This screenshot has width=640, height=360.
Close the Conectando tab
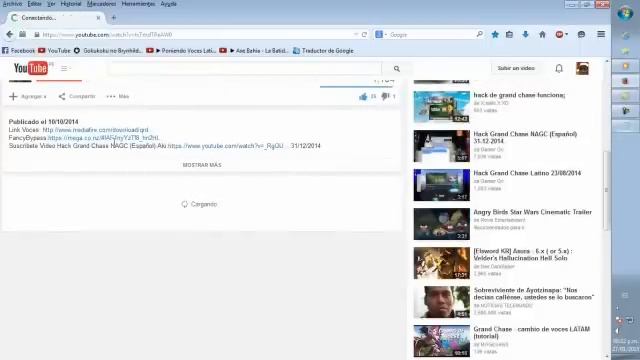tap(98, 18)
